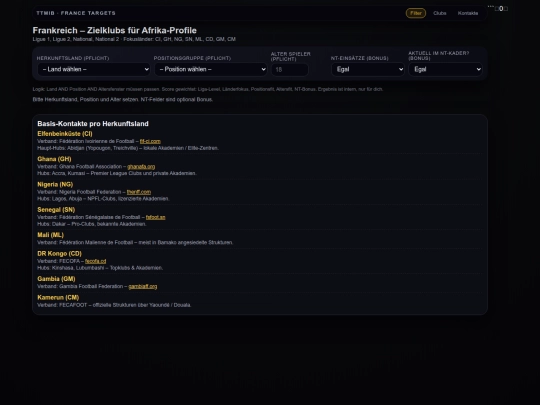Switch to the Kontakte tab

coord(468,13)
